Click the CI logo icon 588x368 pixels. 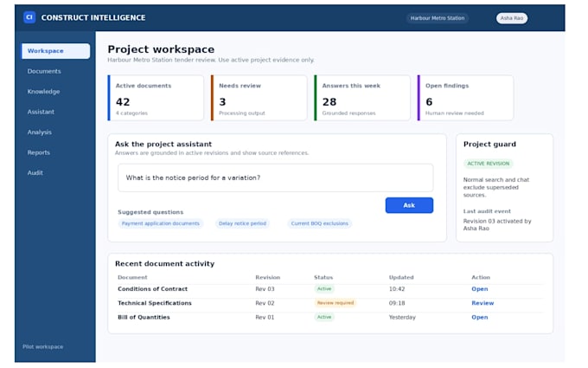[29, 17]
